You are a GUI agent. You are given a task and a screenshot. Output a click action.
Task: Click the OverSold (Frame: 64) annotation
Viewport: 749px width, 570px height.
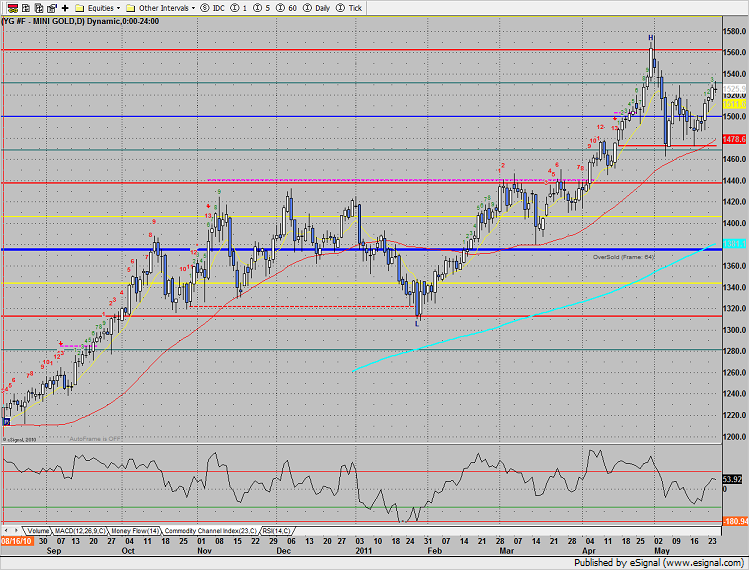click(x=623, y=257)
